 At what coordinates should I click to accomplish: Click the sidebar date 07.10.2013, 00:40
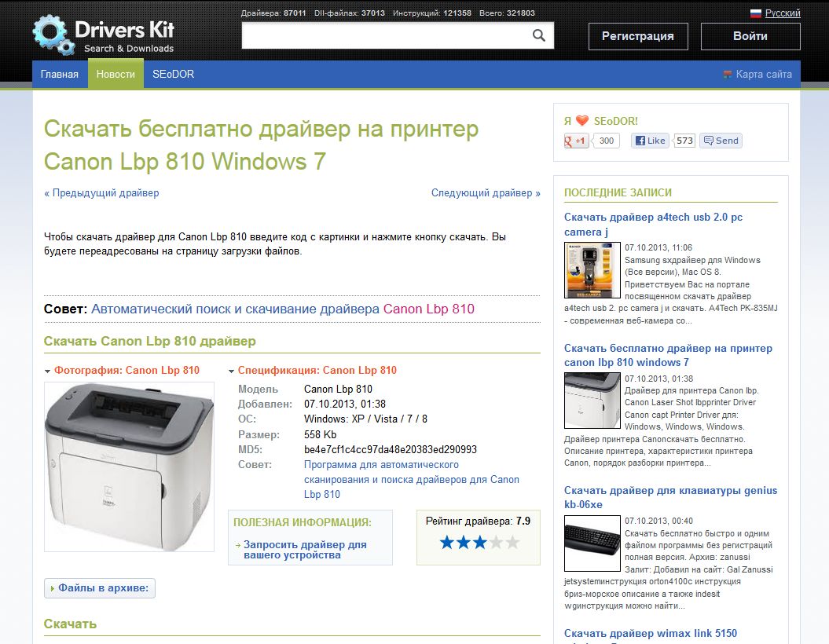658,521
